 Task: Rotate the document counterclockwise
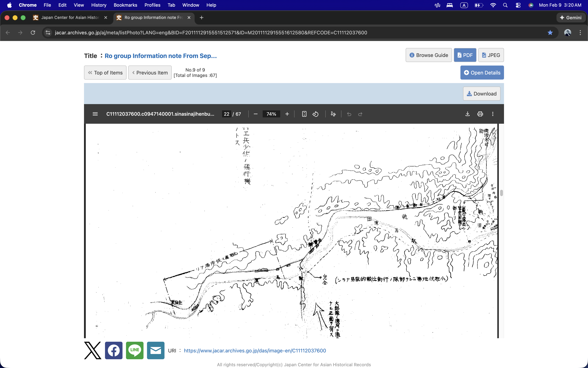315,114
